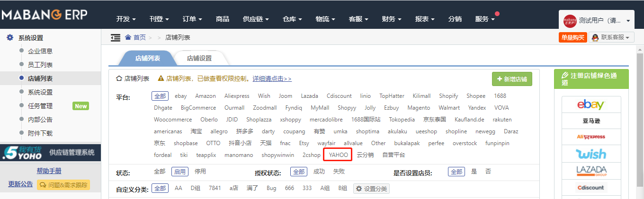Set status filter to 启用
This screenshot has width=644, height=199.
(179, 172)
